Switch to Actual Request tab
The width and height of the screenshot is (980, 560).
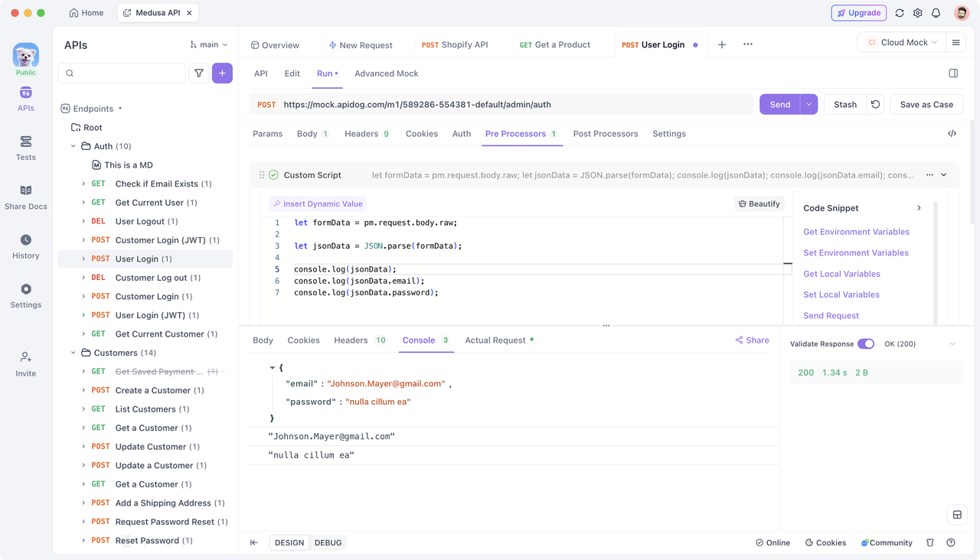[x=499, y=340]
